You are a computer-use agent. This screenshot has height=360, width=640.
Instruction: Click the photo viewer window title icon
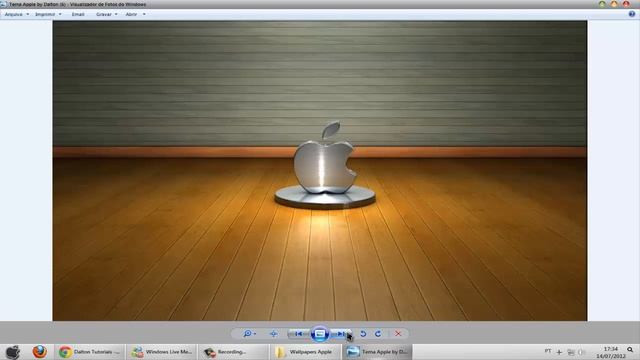click(x=4, y=4)
